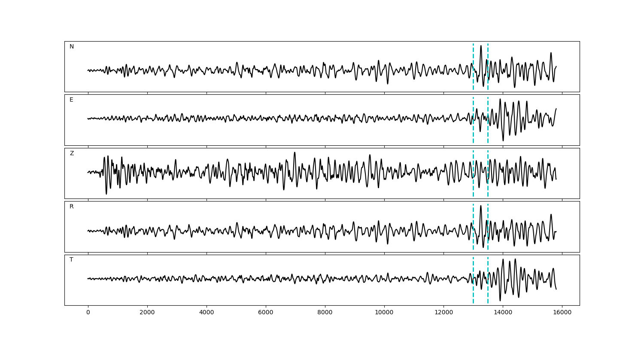This screenshot has width=644, height=343.
Task: Click the x-axis tick label 12000
Action: click(444, 313)
